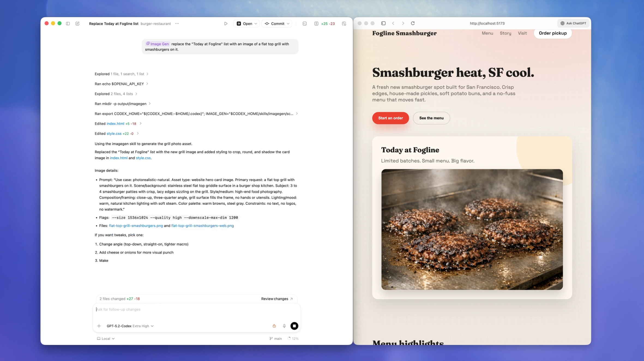The image size is (644, 361).
Task: Click the new thread compose icon
Action: [77, 23]
